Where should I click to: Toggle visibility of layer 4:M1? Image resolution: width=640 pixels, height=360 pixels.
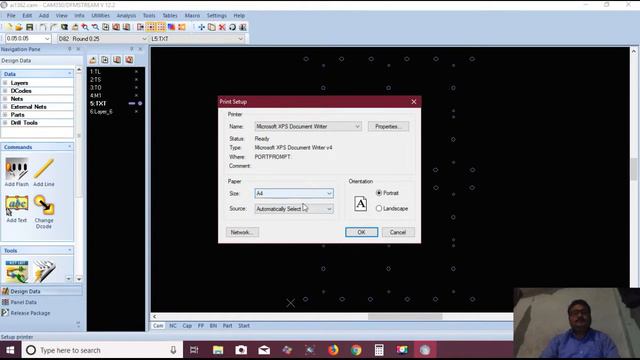136,96
